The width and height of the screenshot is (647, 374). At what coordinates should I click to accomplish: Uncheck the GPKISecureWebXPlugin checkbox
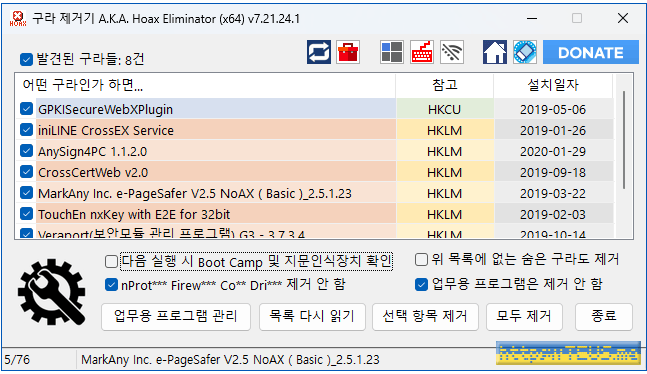(x=26, y=109)
